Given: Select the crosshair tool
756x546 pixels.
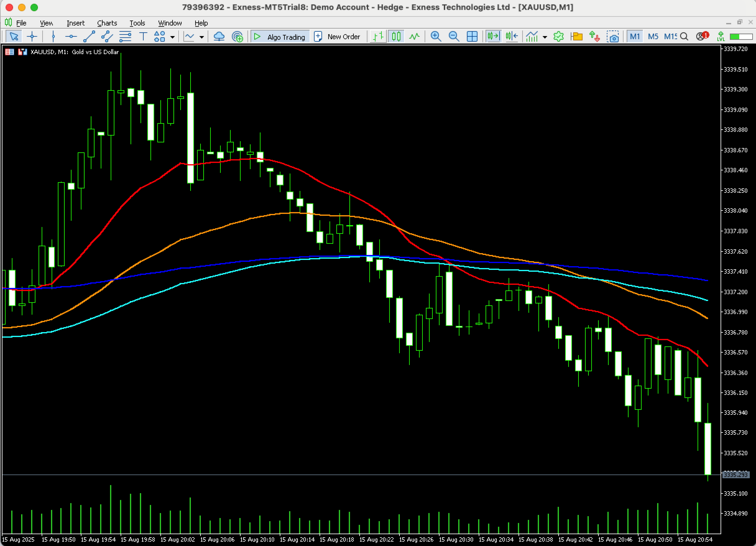Looking at the screenshot, I should 32,37.
